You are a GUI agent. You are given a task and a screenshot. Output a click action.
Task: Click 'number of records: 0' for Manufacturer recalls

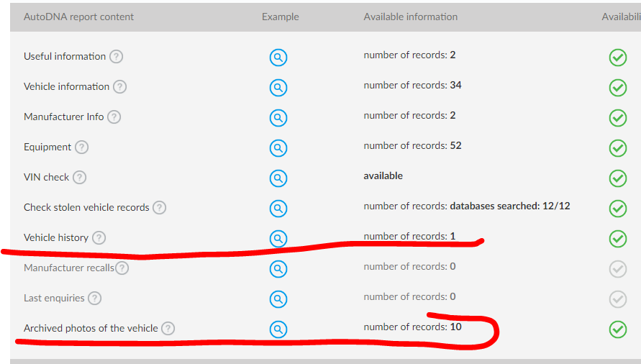(409, 266)
